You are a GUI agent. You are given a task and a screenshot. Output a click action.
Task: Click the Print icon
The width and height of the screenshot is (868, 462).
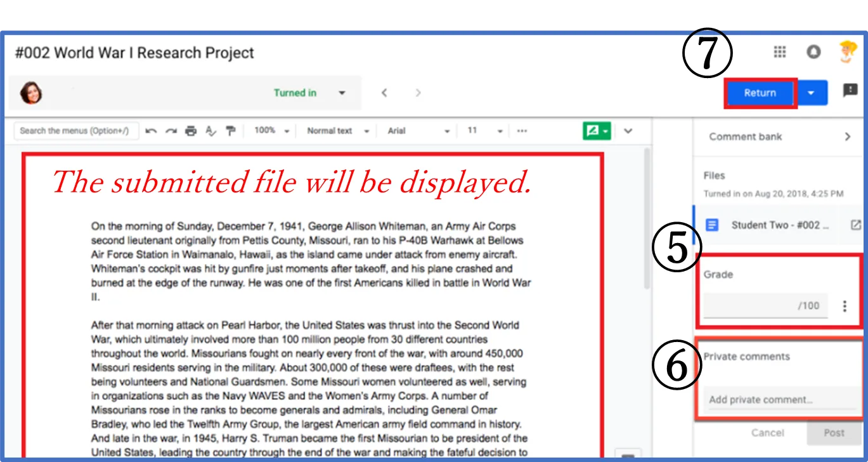click(191, 131)
